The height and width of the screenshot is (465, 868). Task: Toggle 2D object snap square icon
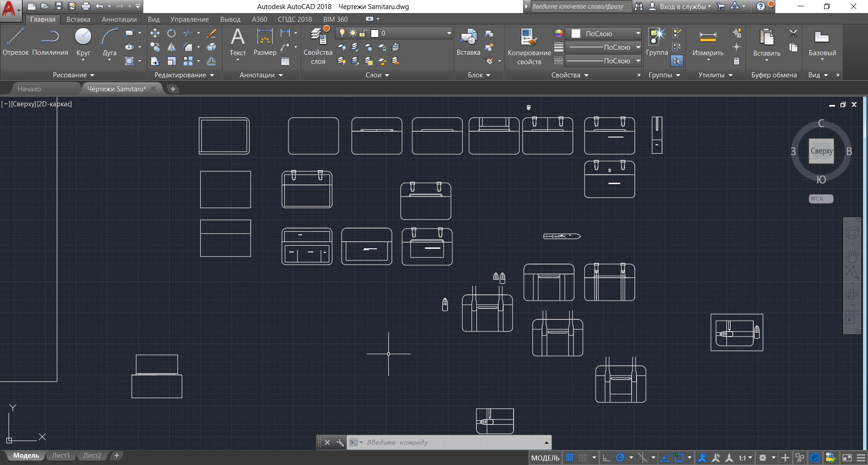point(679,458)
